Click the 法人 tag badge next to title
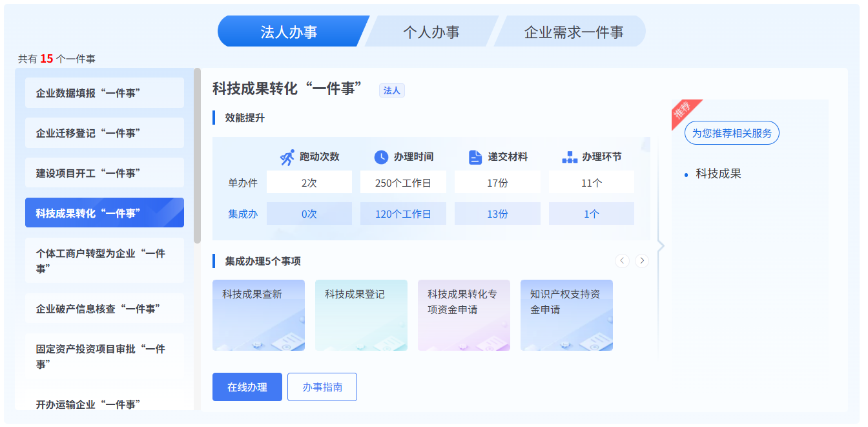The height and width of the screenshot is (427, 868). pos(391,90)
